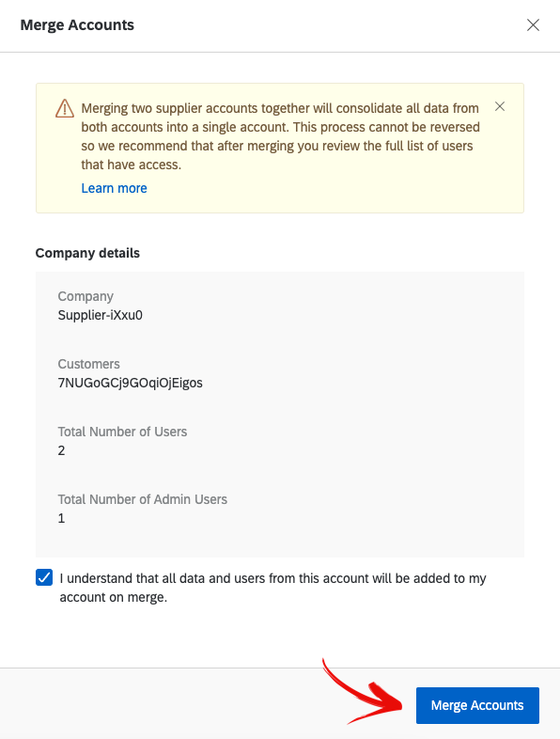Select the Company details heading

87,253
